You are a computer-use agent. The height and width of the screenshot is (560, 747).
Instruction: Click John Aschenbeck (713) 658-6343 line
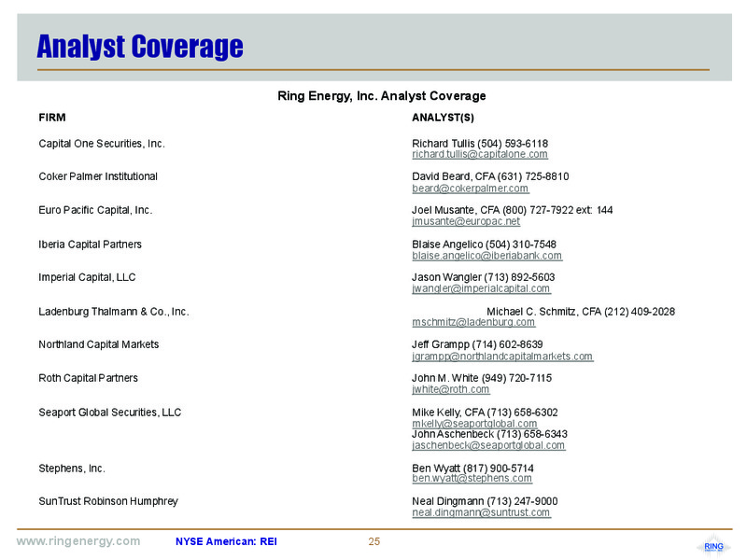pos(489,434)
